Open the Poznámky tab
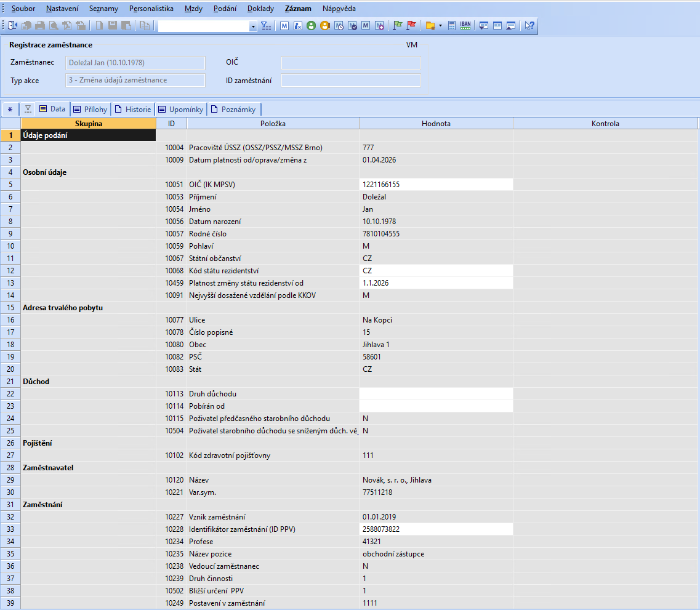Screen dimensions: 700x610 point(233,109)
